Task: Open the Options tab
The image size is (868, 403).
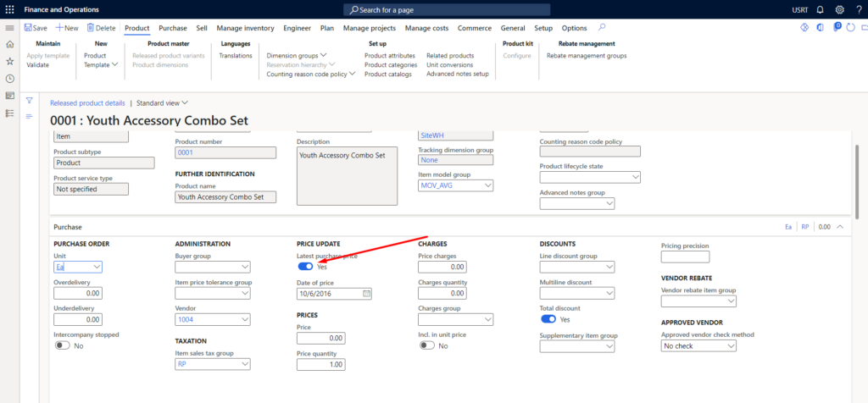Action: pyautogui.click(x=574, y=28)
